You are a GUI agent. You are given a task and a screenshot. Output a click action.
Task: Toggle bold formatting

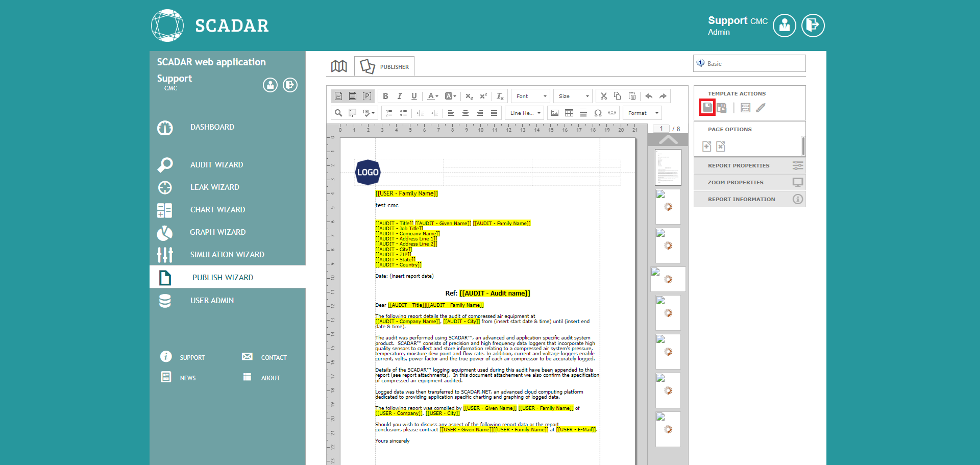pyautogui.click(x=385, y=96)
